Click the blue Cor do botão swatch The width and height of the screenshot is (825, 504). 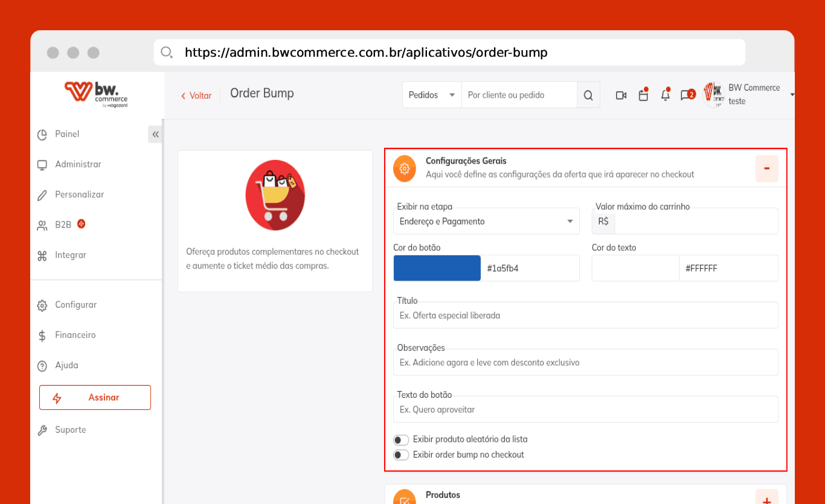coord(437,268)
